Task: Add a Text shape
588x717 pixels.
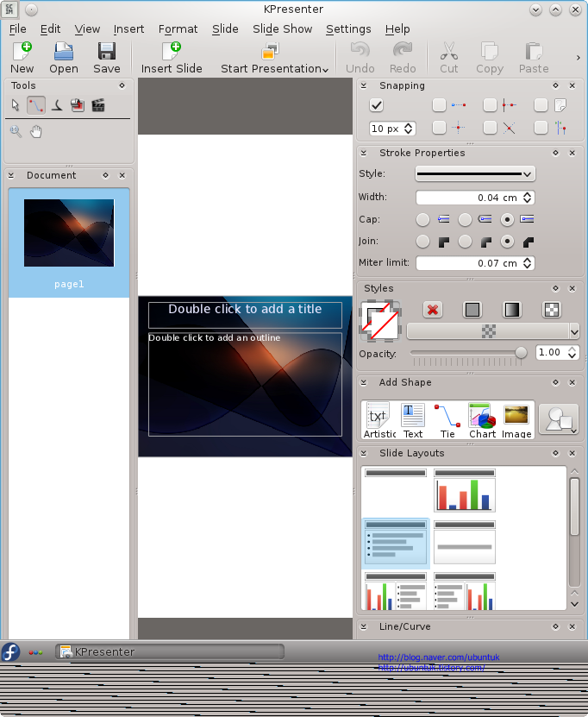Action: [x=413, y=420]
